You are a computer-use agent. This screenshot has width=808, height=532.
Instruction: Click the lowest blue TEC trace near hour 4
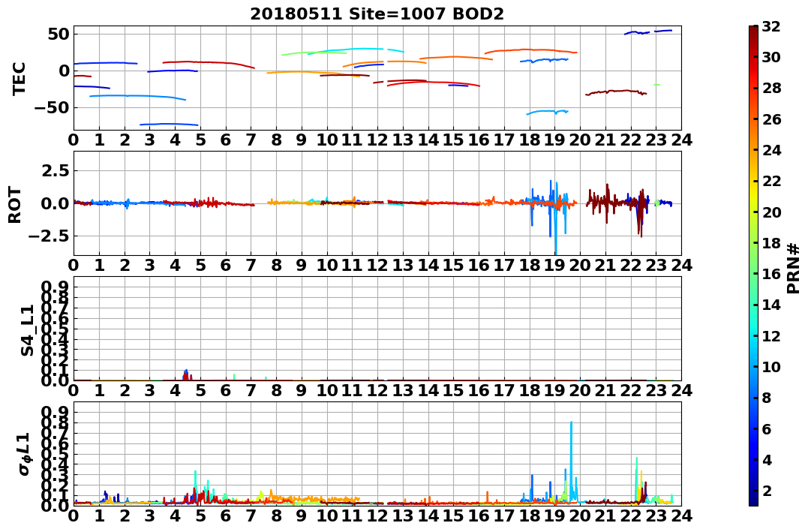(x=169, y=125)
